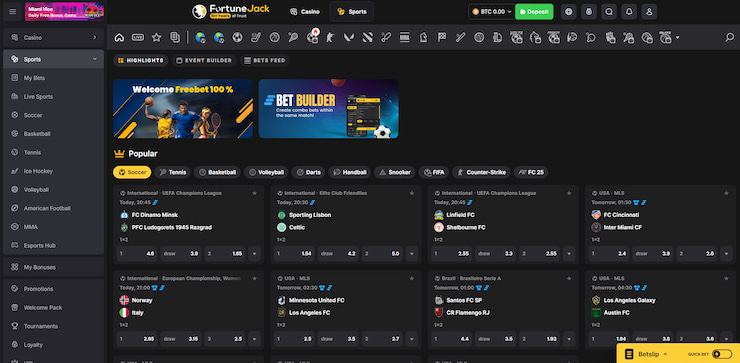This screenshot has height=363, width=740.
Task: Open the user profile icon
Action: 649,12
